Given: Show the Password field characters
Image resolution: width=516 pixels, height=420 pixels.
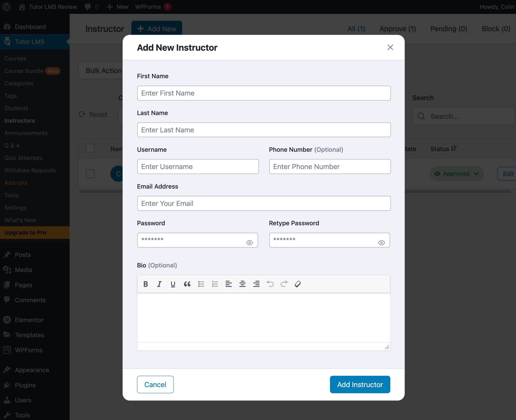Looking at the screenshot, I should point(250,243).
